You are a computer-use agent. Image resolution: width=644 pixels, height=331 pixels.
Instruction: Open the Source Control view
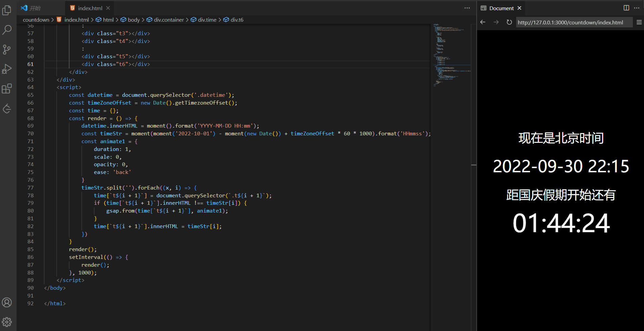pos(7,50)
